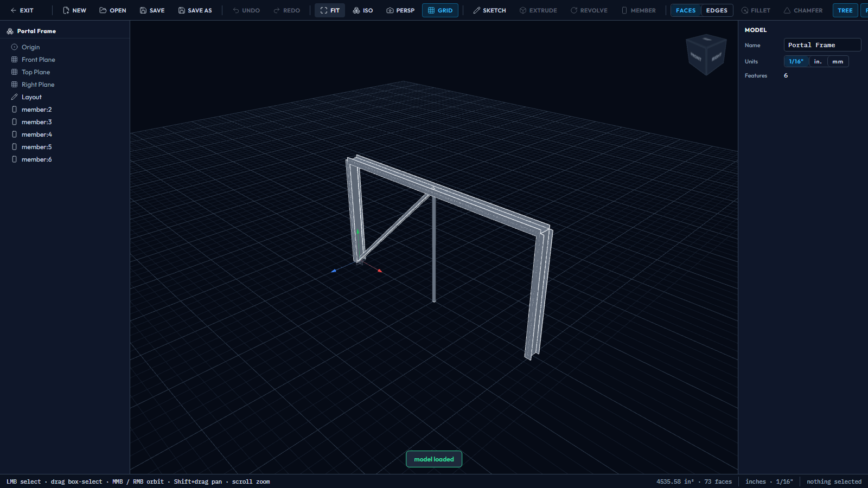This screenshot has height=488, width=868.
Task: Click the Layout pencil icon
Action: 15,97
